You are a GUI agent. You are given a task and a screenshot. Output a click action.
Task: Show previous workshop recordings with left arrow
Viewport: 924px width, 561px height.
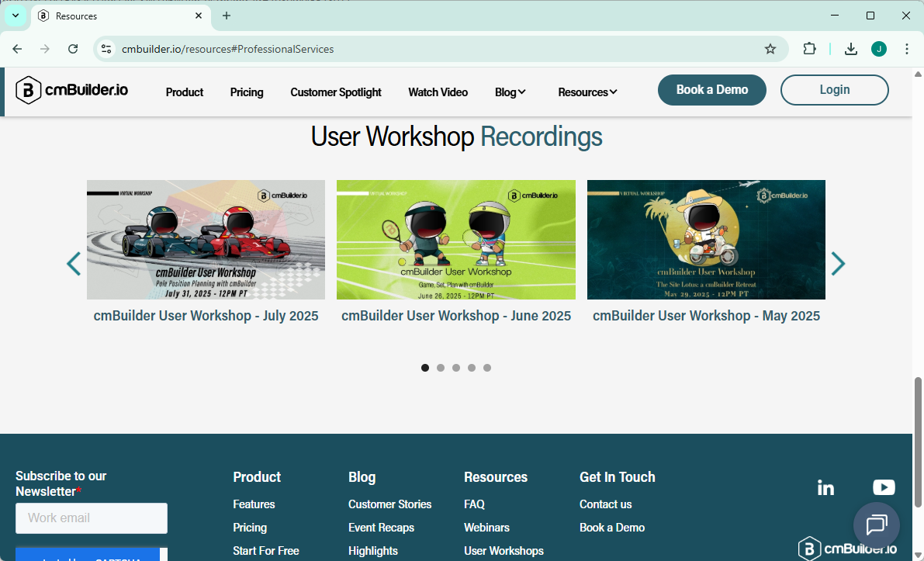click(74, 263)
